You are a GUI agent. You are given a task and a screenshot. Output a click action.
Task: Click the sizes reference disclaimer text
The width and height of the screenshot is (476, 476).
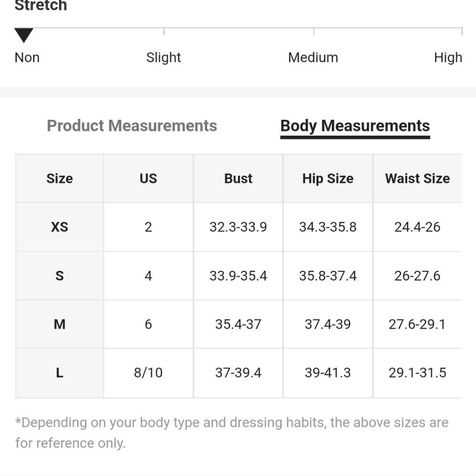pyautogui.click(x=232, y=433)
